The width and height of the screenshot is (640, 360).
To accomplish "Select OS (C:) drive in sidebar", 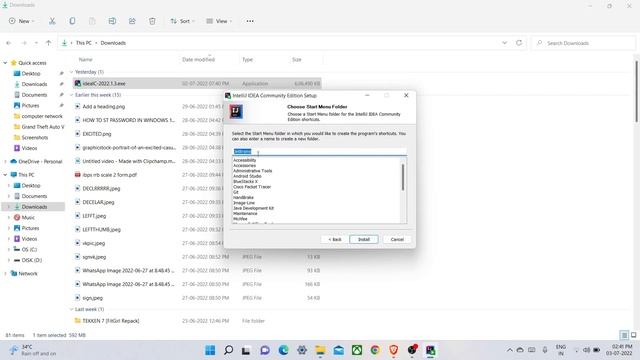I will [29, 249].
